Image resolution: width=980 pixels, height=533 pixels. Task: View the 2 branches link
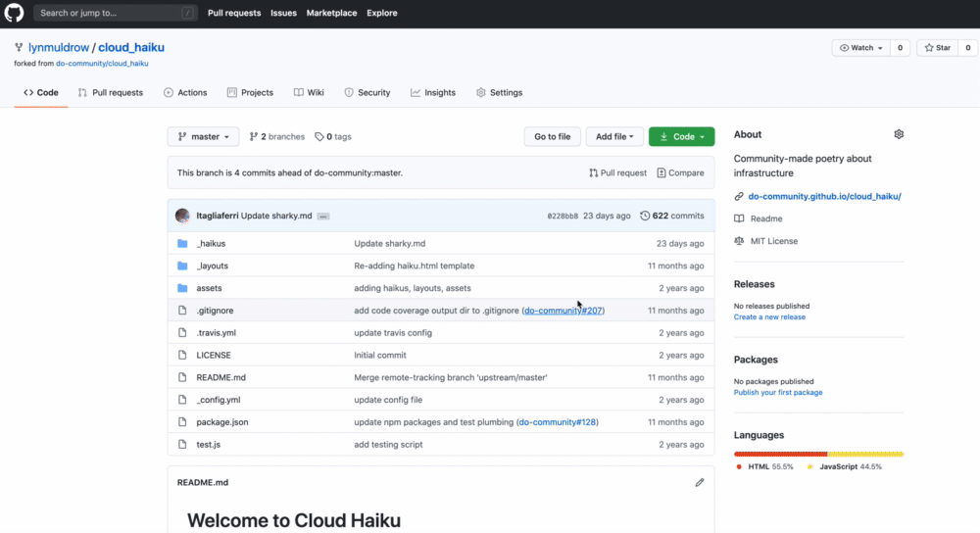pyautogui.click(x=277, y=137)
